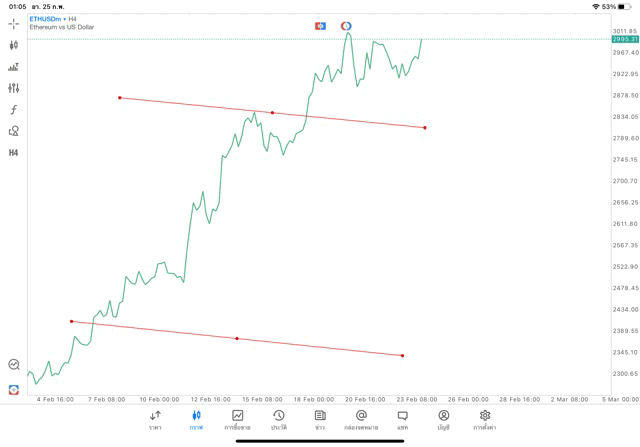Open chart type candlestick icon
This screenshot has height=447, width=640.
point(14,45)
